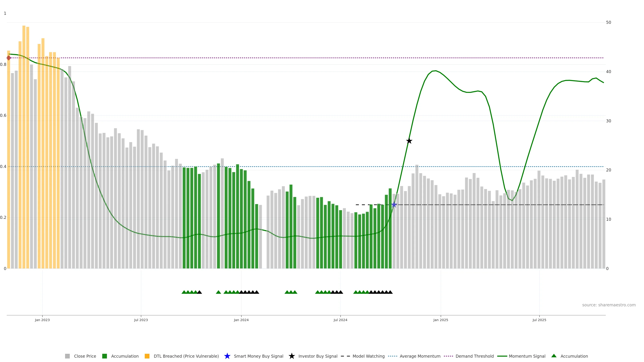Click the Jan 2024 axis label
Viewport: 644px width, 362px height.
pyautogui.click(x=241, y=320)
